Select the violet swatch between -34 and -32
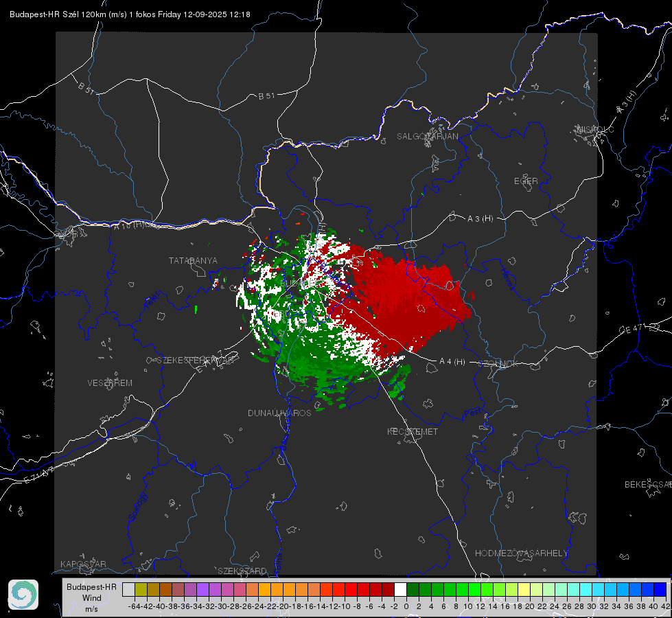Screen dimensions: 672x618 click(x=202, y=589)
